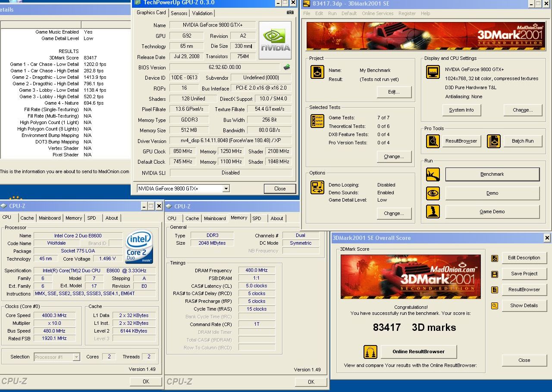Click Change... under Display and CPU Settings

click(x=523, y=110)
